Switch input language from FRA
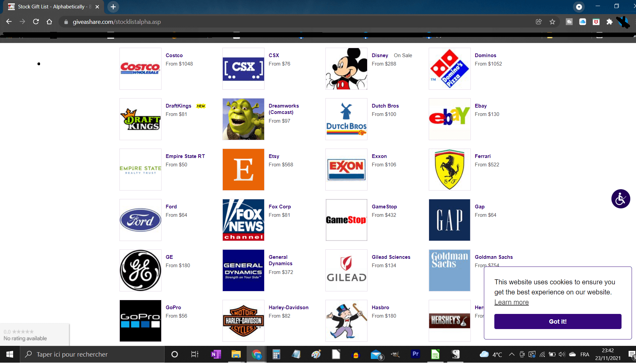The height and width of the screenshot is (364, 636). click(585, 354)
